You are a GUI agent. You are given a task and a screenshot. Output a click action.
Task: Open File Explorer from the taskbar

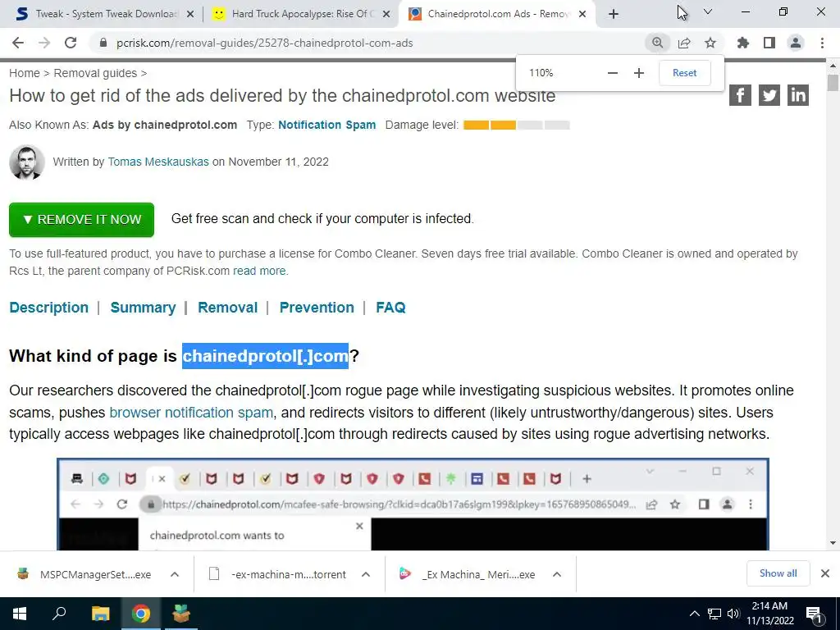pyautogui.click(x=100, y=614)
